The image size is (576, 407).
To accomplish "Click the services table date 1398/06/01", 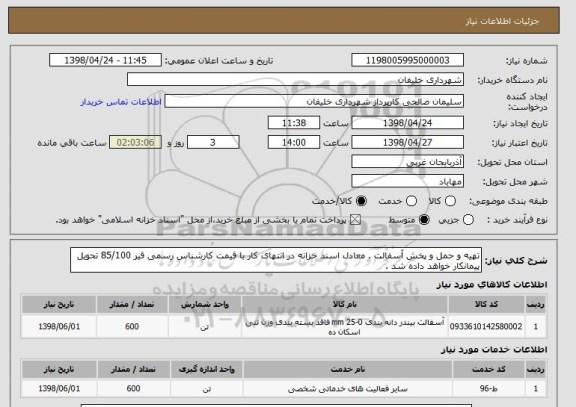I will pyautogui.click(x=59, y=388).
